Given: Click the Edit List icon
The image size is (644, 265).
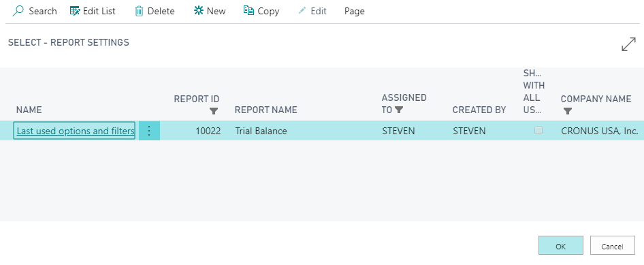Looking at the screenshot, I should pyautogui.click(x=75, y=11).
